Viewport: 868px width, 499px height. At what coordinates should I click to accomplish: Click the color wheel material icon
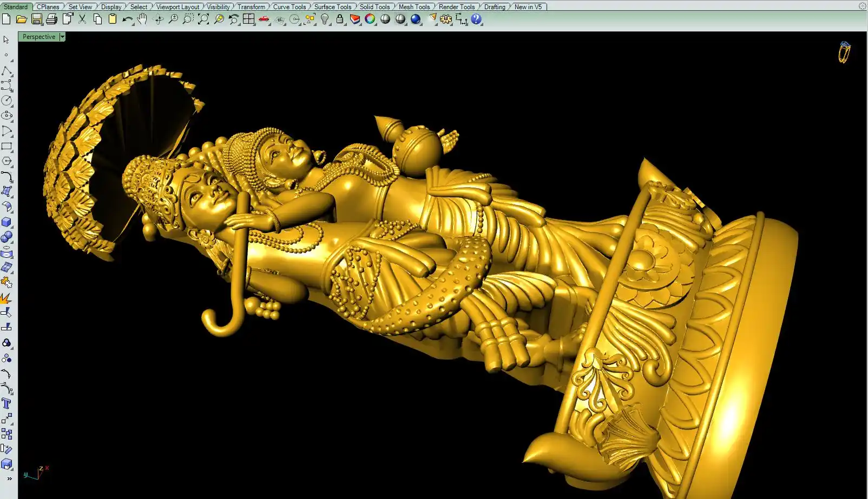pyautogui.click(x=370, y=19)
